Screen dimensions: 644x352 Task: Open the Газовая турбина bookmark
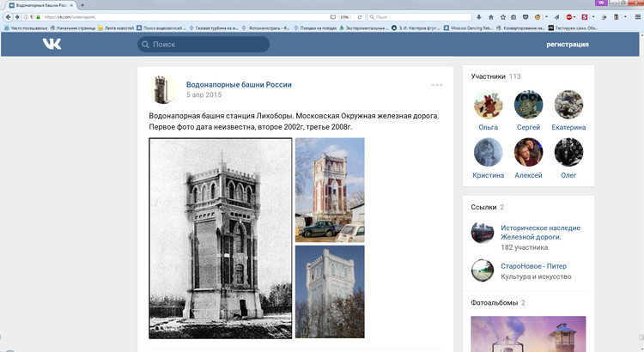[214, 28]
